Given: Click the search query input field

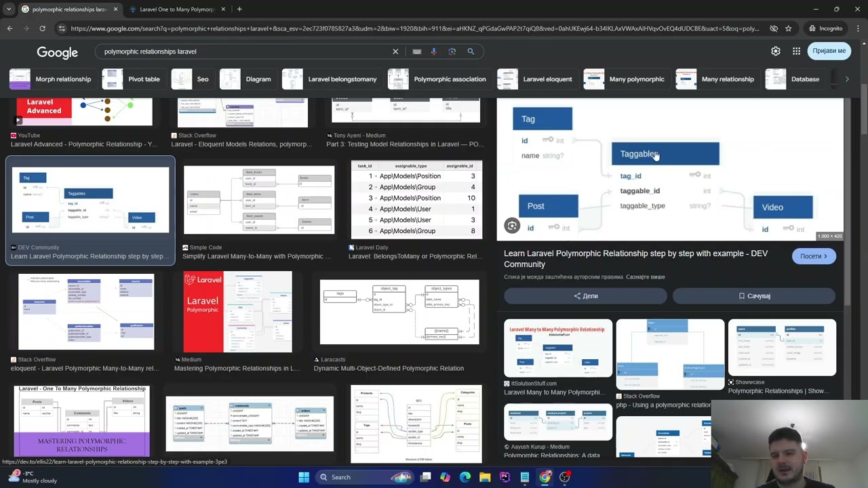Looking at the screenshot, I should [244, 52].
